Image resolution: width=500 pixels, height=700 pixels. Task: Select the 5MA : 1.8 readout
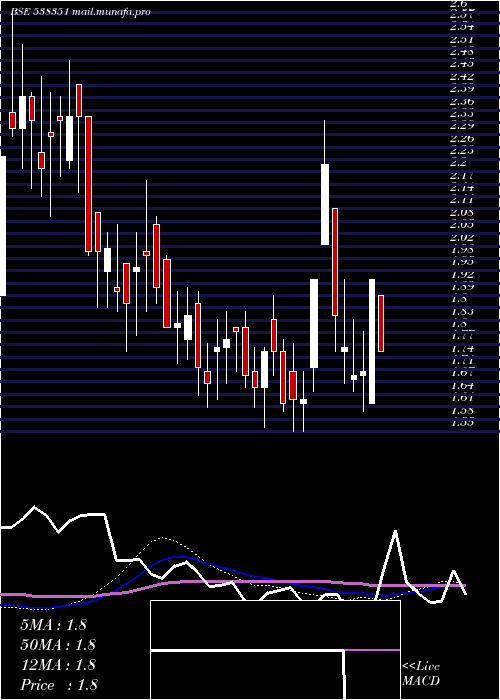(53, 625)
